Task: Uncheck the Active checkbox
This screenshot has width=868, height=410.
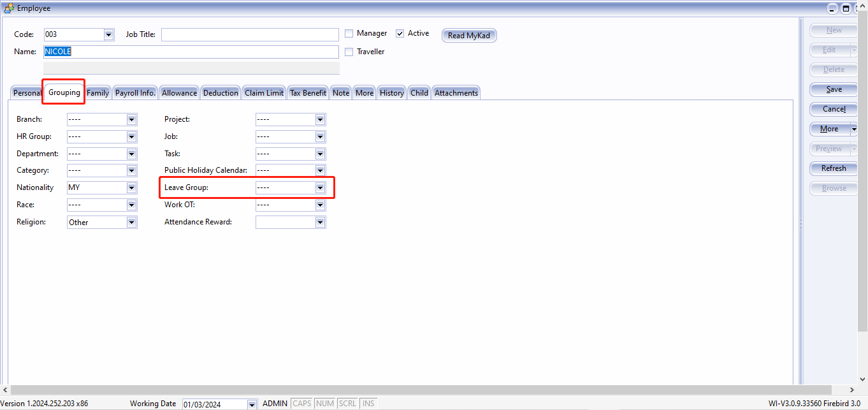Action: [400, 33]
